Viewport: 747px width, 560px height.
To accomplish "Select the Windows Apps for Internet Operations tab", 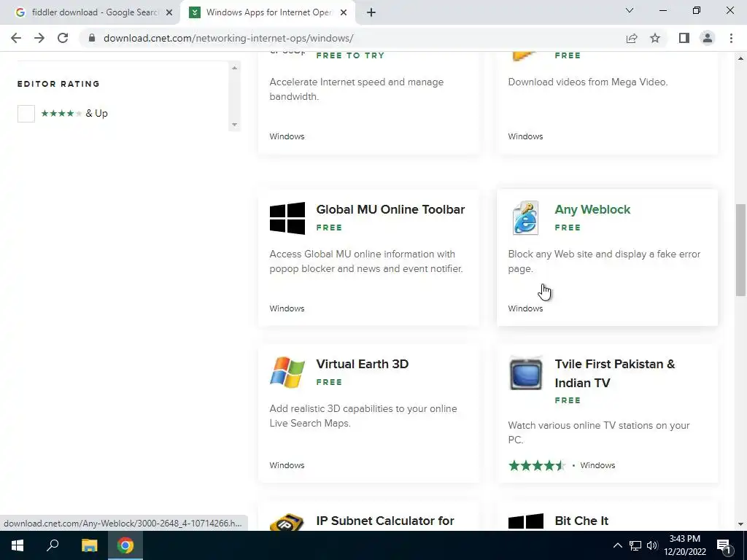I will 268,12.
